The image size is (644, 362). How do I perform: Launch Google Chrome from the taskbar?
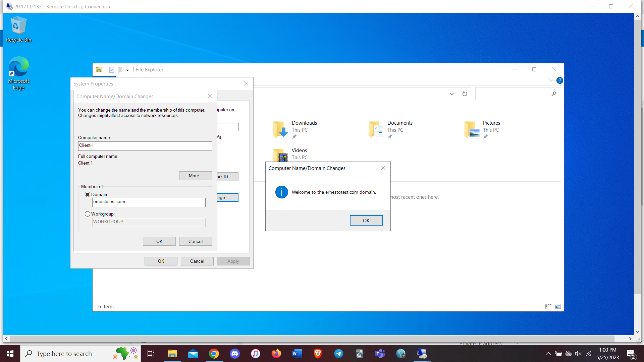(x=214, y=354)
